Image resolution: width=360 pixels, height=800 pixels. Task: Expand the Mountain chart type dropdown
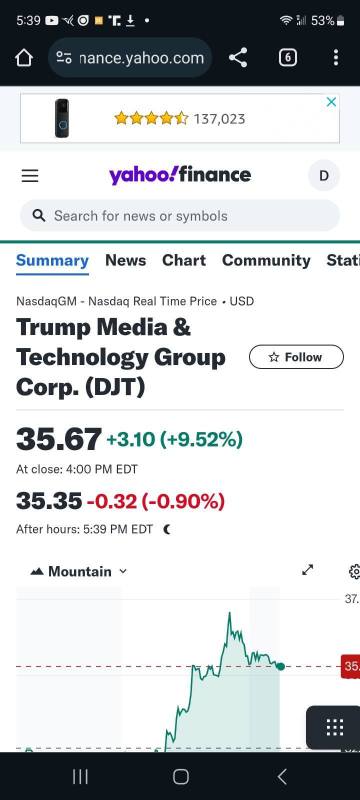(79, 571)
